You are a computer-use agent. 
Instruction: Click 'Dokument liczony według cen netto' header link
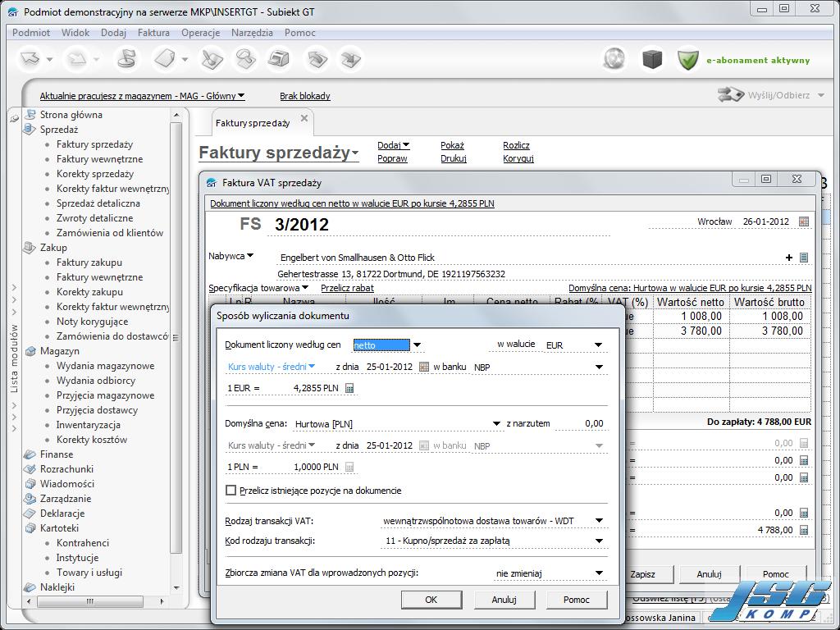(x=352, y=203)
